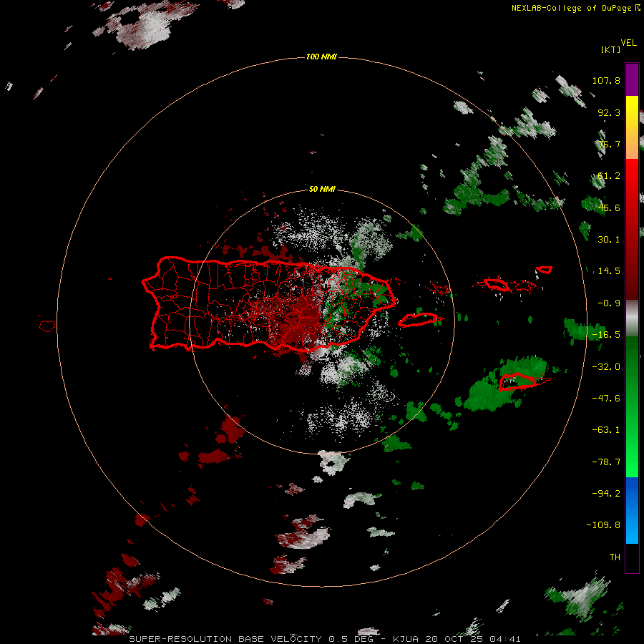Viewport: 644px width, 644px height.
Task: Select the -47.6 legend value
Action: click(606, 399)
